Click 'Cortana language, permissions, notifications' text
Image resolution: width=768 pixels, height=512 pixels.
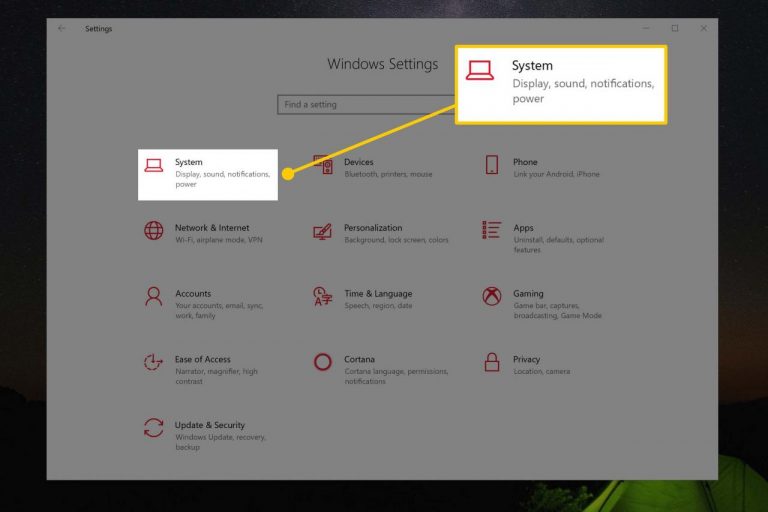(x=396, y=376)
